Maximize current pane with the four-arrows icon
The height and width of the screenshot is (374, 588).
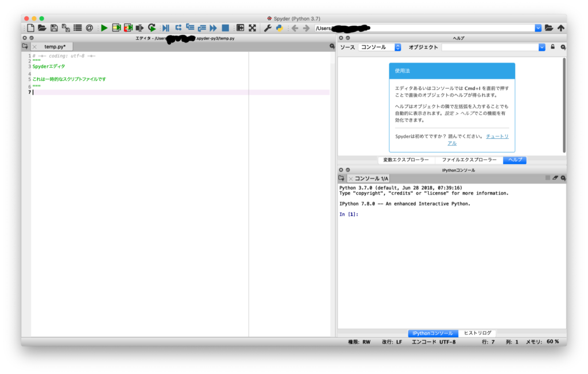coord(252,28)
